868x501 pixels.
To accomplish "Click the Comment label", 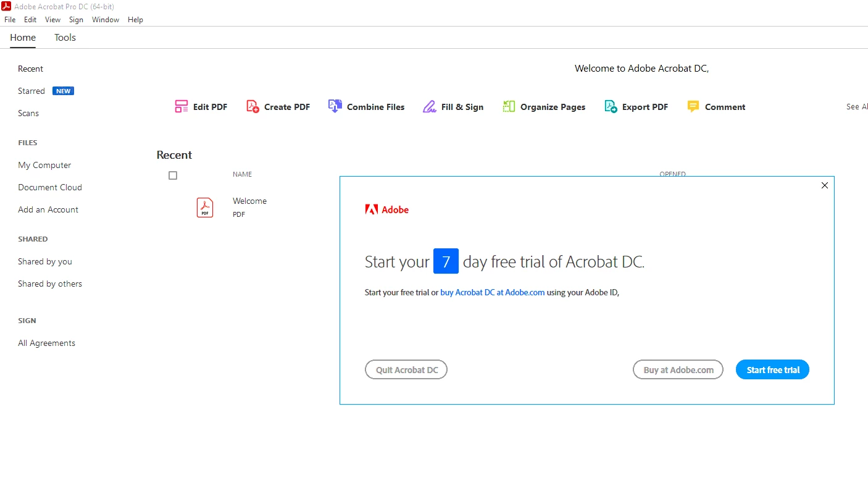I will (725, 107).
